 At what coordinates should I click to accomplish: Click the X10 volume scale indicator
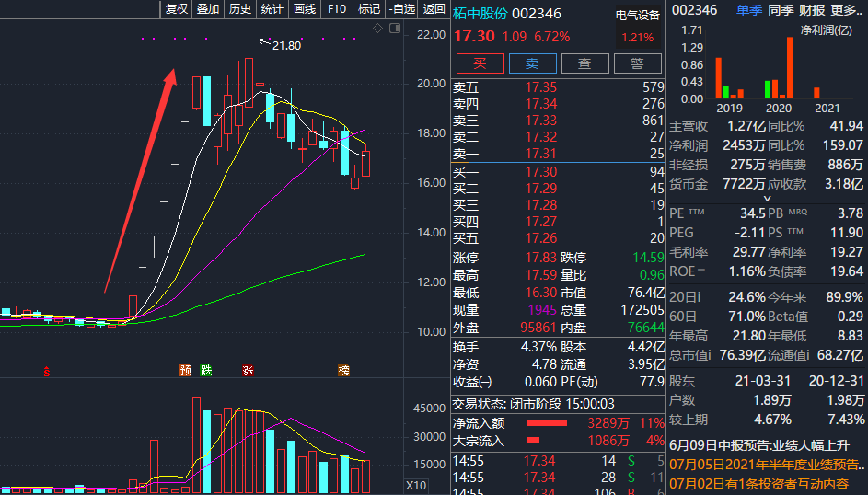tap(416, 485)
